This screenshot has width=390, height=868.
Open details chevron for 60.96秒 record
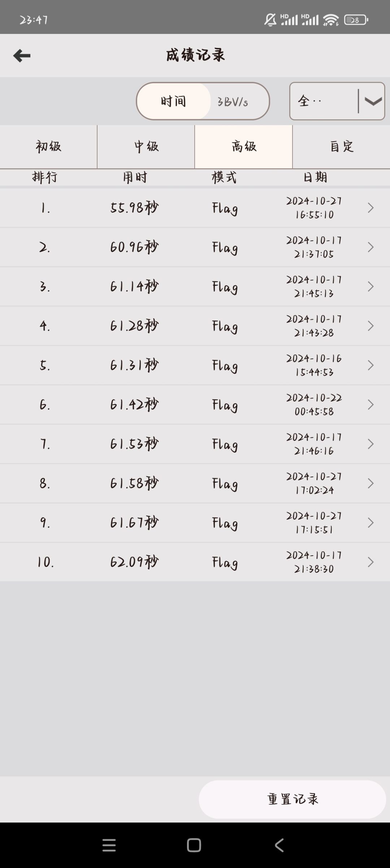pyautogui.click(x=370, y=247)
